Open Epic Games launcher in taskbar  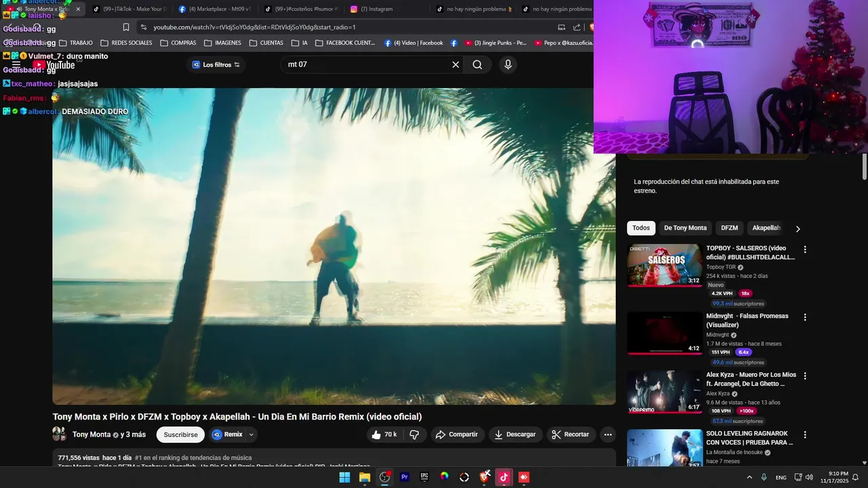tap(425, 477)
